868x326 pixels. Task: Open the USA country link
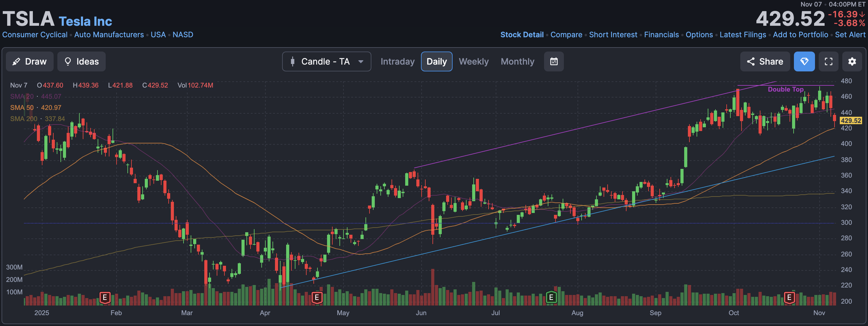pos(158,35)
